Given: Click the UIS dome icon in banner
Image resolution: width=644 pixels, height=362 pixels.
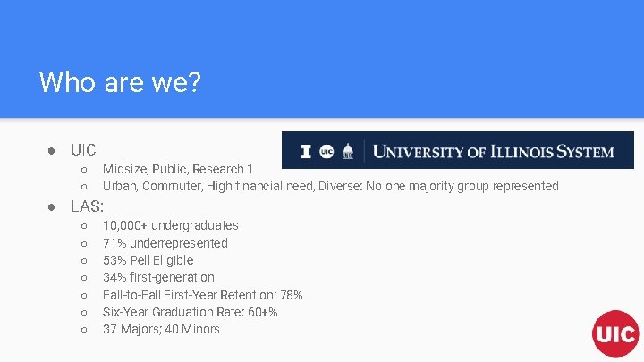Looking at the screenshot, I should (349, 151).
